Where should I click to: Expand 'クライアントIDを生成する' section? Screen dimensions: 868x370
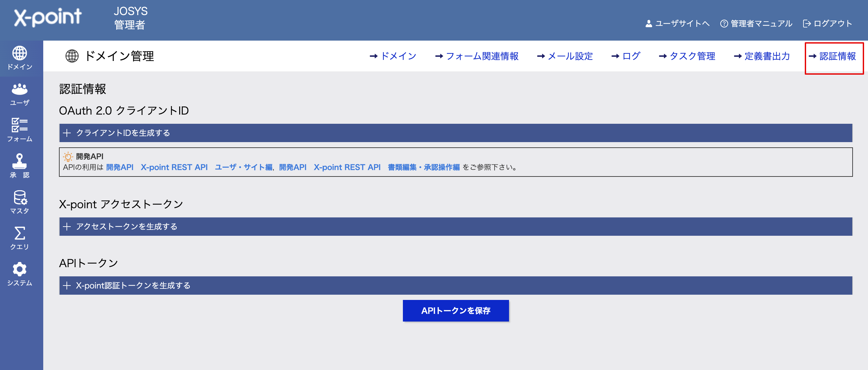pyautogui.click(x=123, y=133)
